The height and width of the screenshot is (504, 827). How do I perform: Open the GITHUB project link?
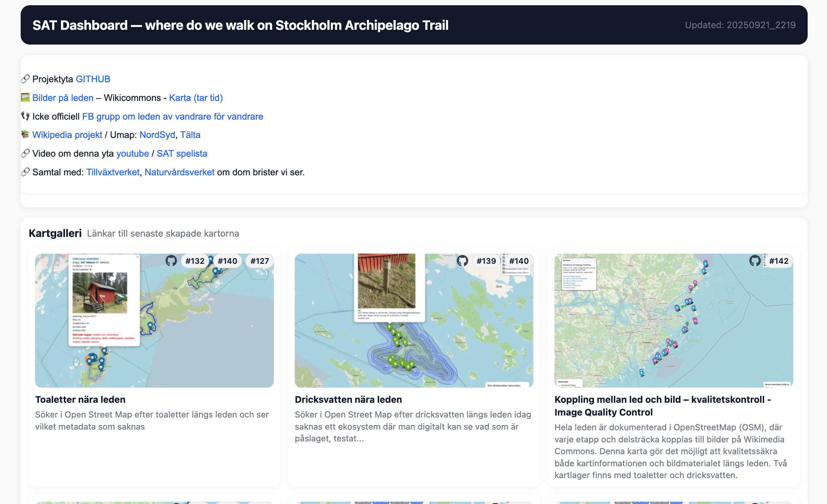pyautogui.click(x=93, y=79)
